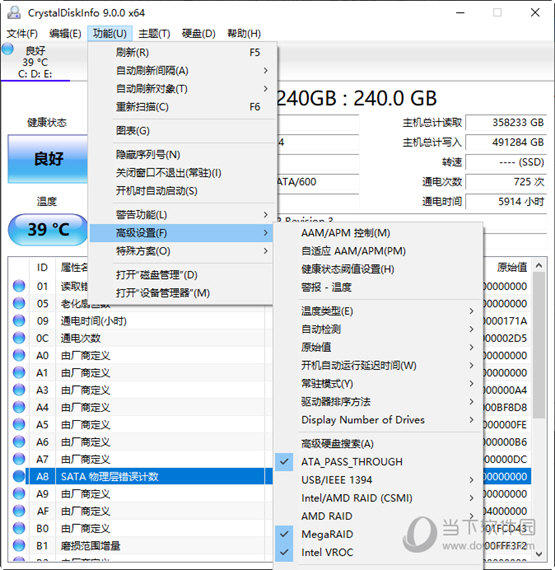Viewport: 555px width, 570px height.
Task: Open the 硬盘(D) menu
Action: (198, 34)
